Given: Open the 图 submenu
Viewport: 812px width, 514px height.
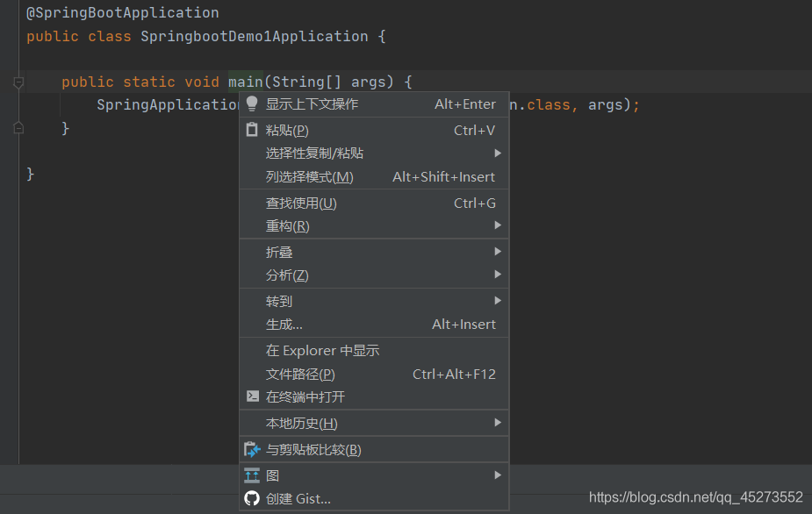Looking at the screenshot, I should [x=374, y=475].
